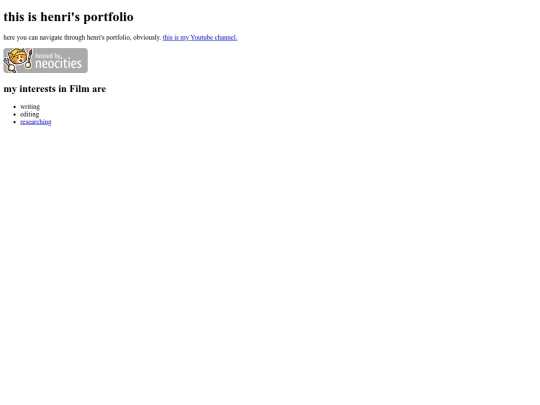
Task: Click the bullet point beside 'writing'
Action: pos(14,107)
